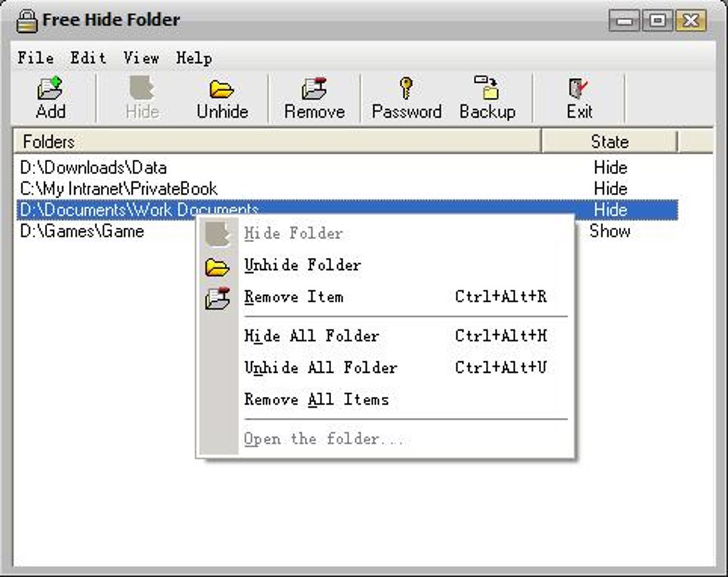Click the Unhide toolbar icon
Viewport: 728px width, 577px height.
[221, 89]
